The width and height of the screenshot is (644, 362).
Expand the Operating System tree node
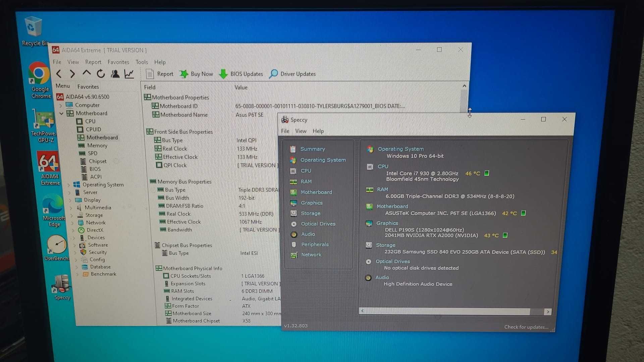coord(69,185)
